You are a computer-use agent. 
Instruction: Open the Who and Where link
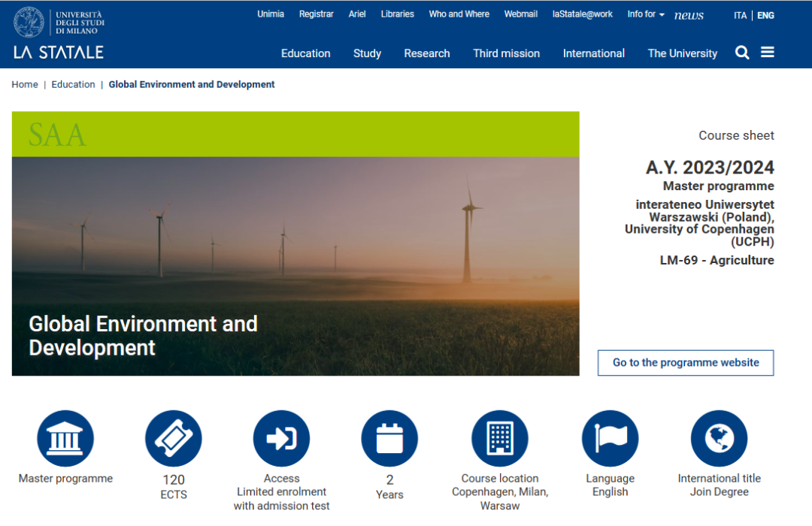tap(459, 14)
